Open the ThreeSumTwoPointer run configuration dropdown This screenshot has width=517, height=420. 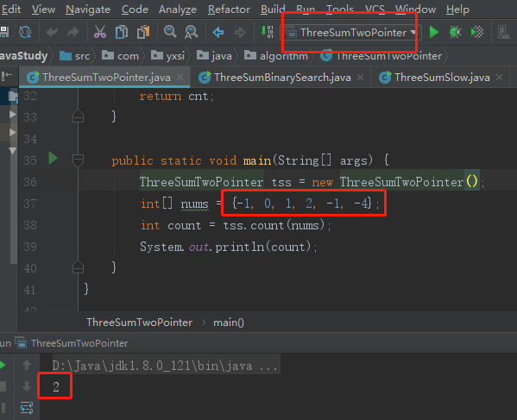[x=350, y=33]
